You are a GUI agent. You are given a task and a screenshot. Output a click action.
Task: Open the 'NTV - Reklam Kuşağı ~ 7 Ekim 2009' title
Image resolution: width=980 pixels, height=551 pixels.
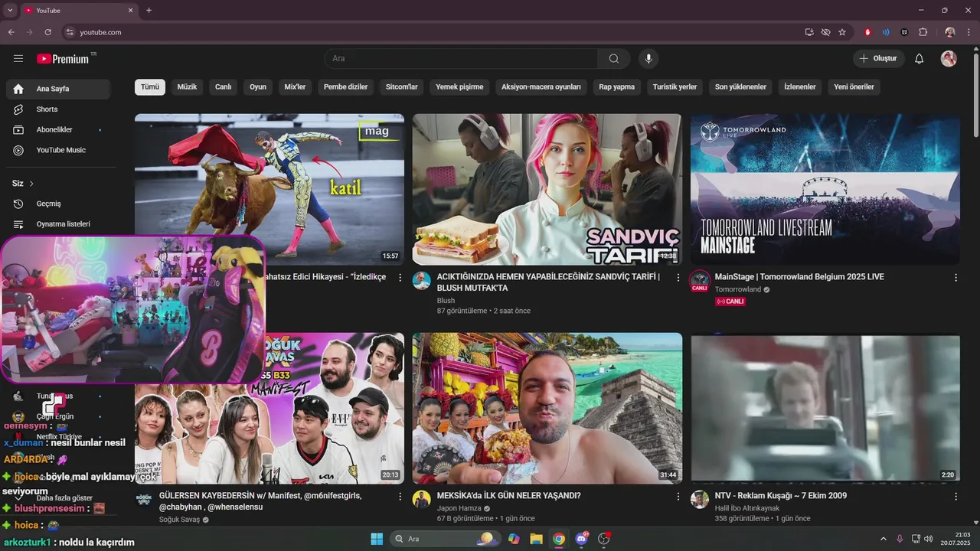[781, 496]
